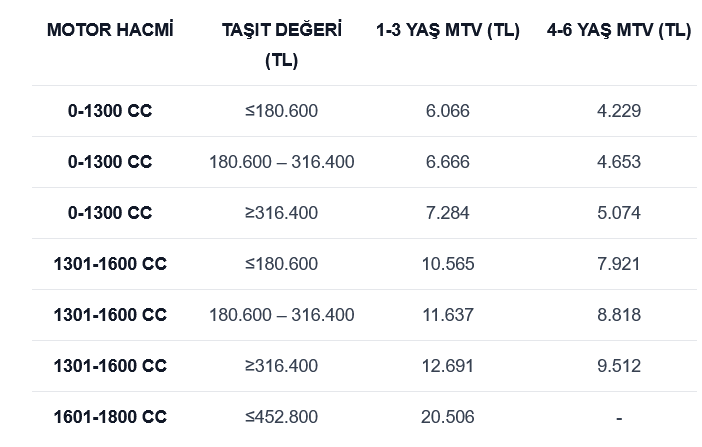The image size is (702, 447).
Task: Click the 1601-1800 CC row label
Action: (110, 417)
